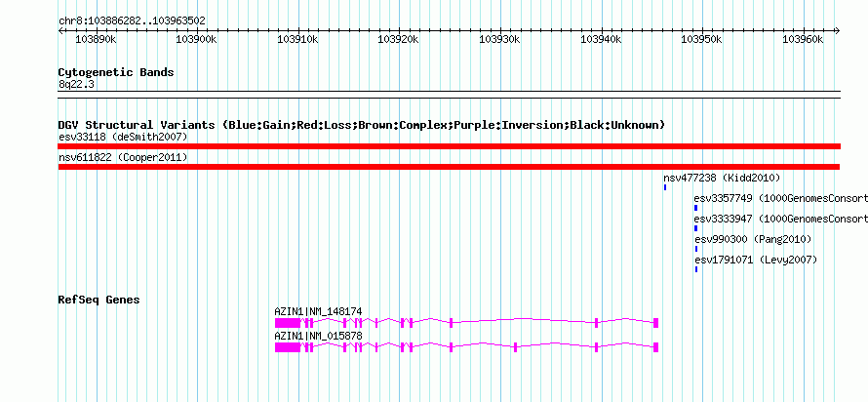Screen dimensions: 868x402
Task: Click the chr8:103886282..103963502 coordinate label
Action: pos(132,21)
